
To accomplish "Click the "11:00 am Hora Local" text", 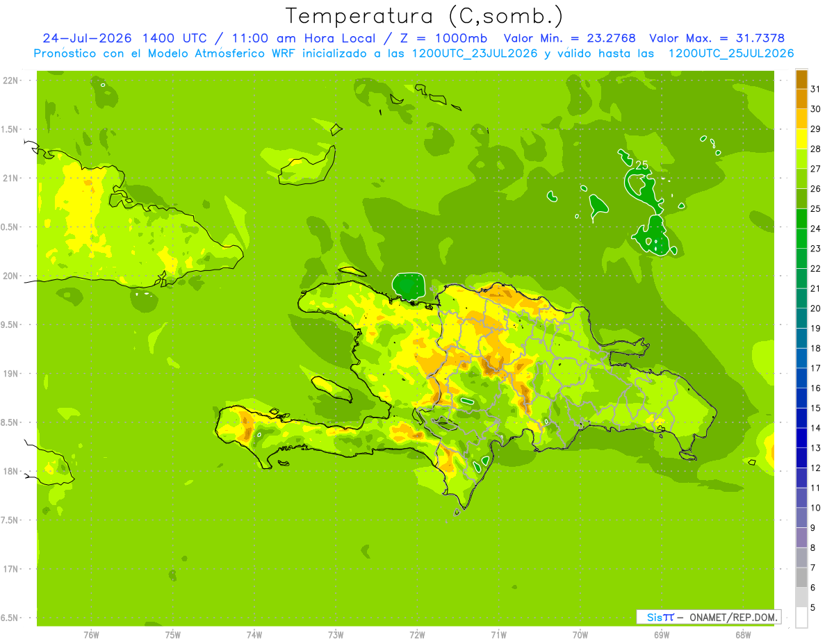I will 302,38.
